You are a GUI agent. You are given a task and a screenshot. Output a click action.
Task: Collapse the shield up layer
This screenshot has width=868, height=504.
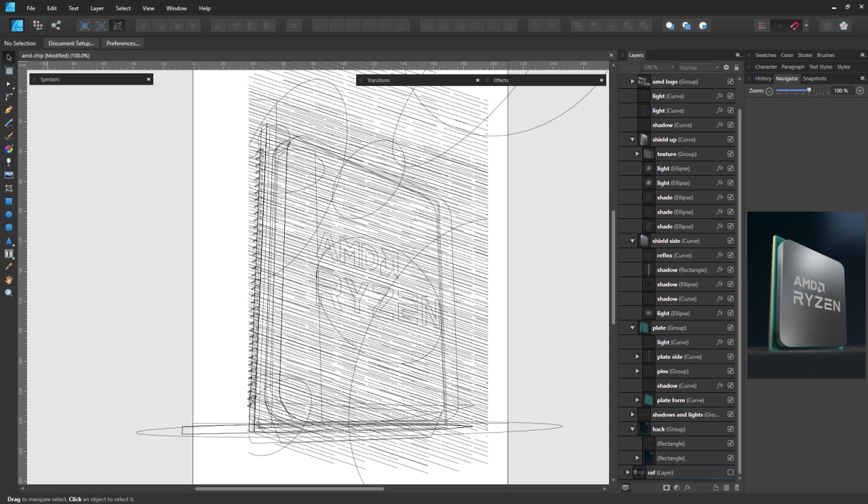click(633, 140)
